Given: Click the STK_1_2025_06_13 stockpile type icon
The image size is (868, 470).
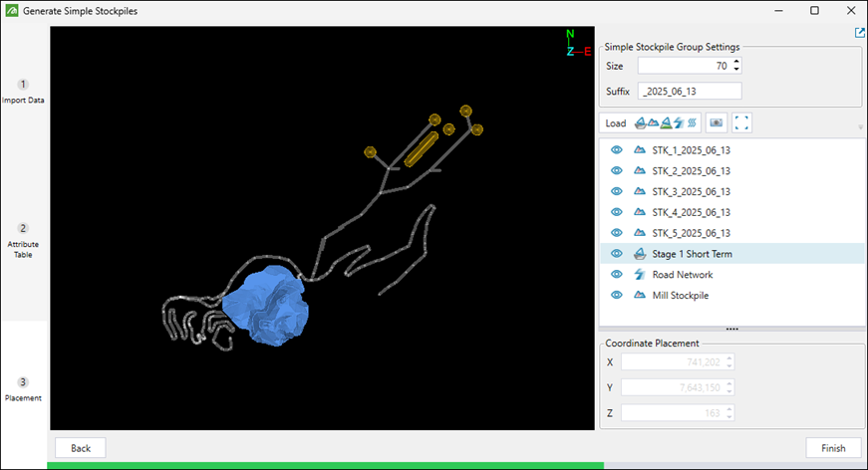Looking at the screenshot, I should click(x=640, y=149).
